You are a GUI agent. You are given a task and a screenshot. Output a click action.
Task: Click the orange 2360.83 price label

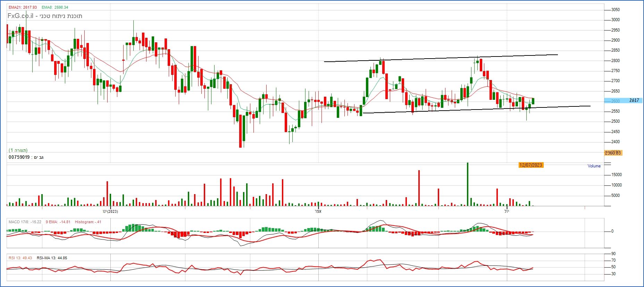click(x=613, y=153)
